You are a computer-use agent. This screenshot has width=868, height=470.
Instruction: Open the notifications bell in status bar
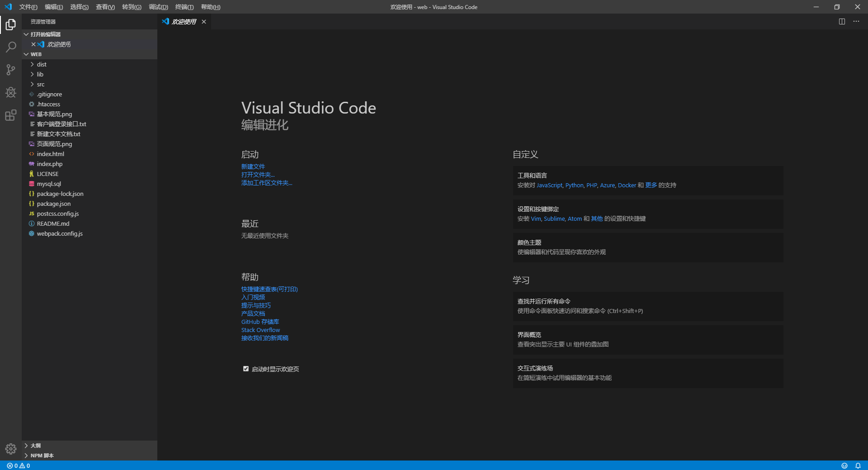[858, 465]
